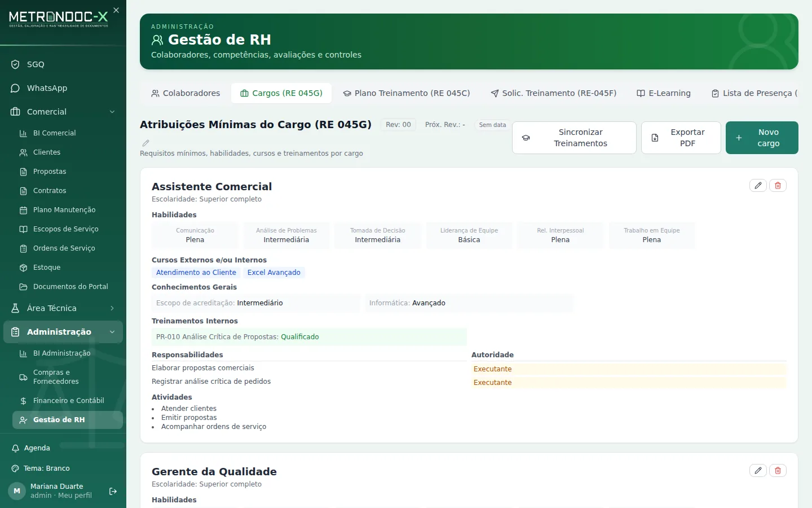
Task: Close the sidebar with the X icon
Action: pyautogui.click(x=116, y=10)
